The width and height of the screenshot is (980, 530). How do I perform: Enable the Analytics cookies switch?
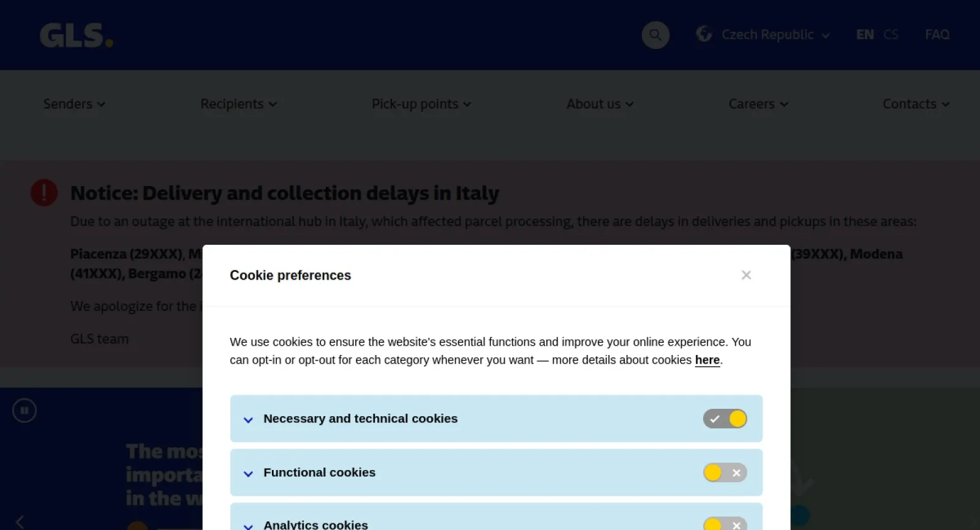tap(725, 524)
